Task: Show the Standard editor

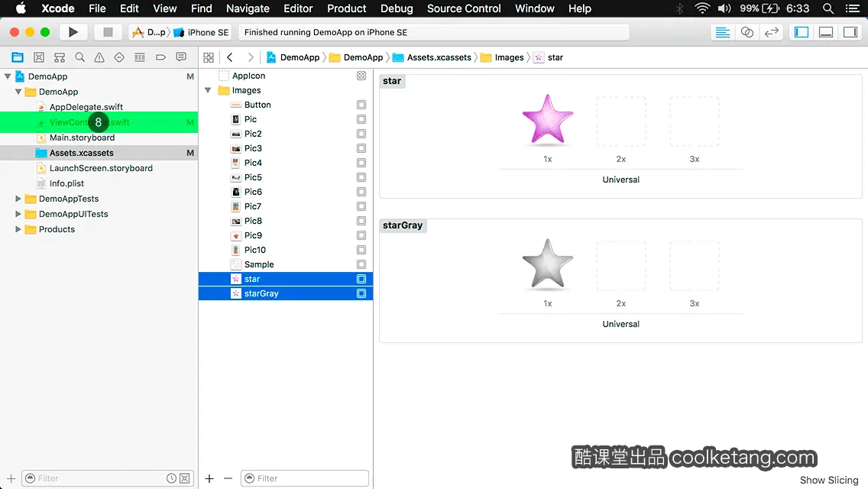Action: (722, 32)
